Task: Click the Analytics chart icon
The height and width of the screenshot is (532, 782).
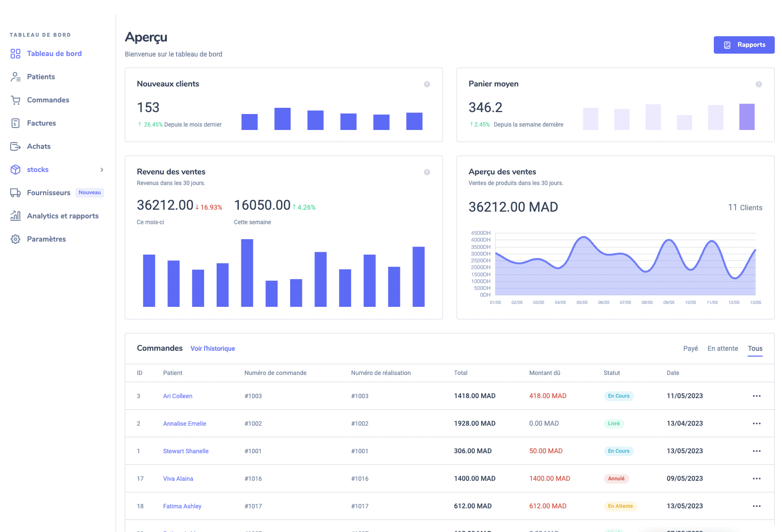Action: point(15,216)
